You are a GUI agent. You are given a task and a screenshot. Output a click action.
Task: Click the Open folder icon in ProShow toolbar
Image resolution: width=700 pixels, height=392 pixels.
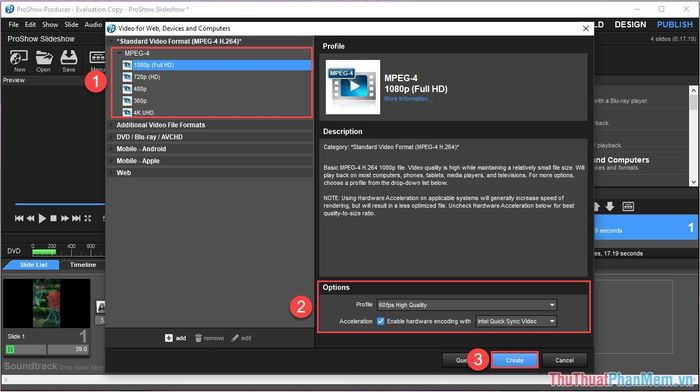[43, 58]
